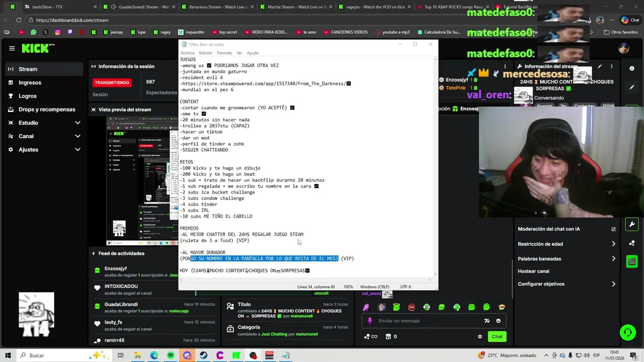This screenshot has height=362, width=644.
Task: Click Notepad 100% zoom status
Action: pyautogui.click(x=348, y=287)
